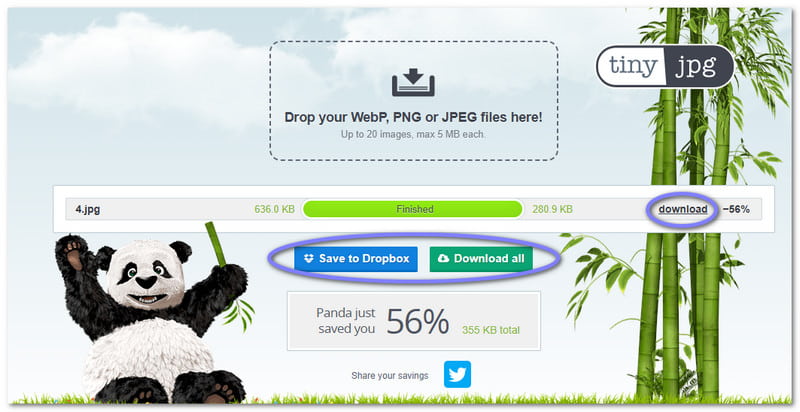Download the compressed 4.jpg file
Viewport: 800px width, 412px height.
(x=683, y=209)
